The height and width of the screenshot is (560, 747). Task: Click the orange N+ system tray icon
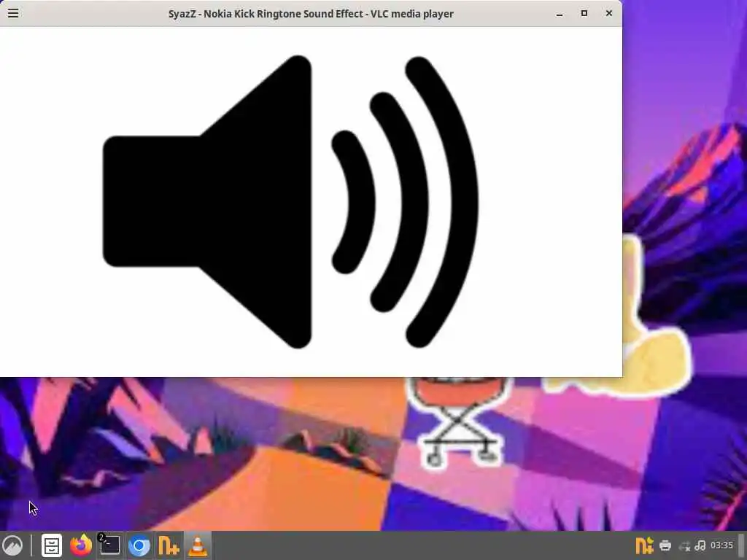(x=644, y=545)
